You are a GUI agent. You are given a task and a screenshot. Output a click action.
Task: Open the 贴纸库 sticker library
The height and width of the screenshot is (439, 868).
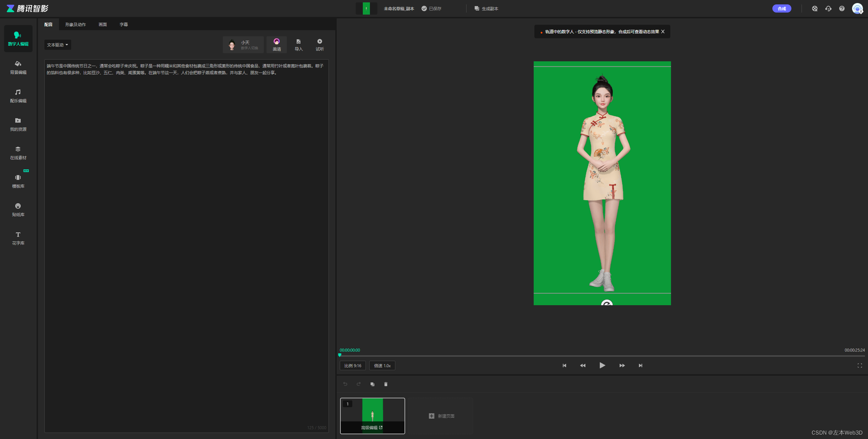click(x=18, y=210)
